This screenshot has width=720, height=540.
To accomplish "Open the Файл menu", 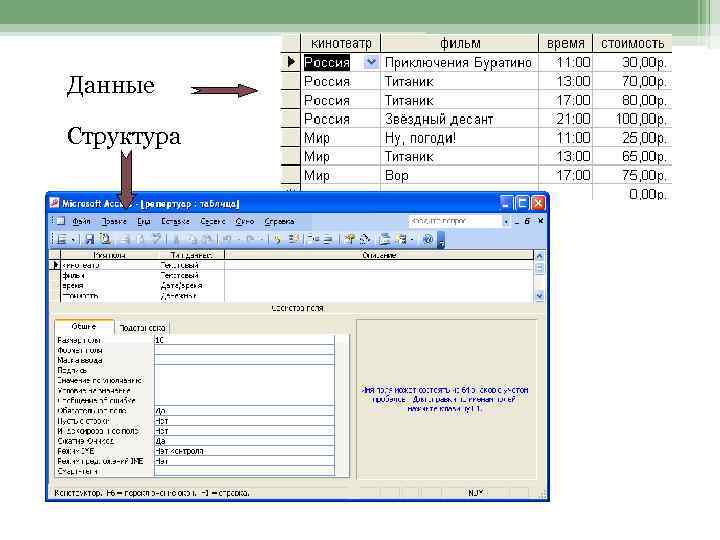I will [81, 221].
